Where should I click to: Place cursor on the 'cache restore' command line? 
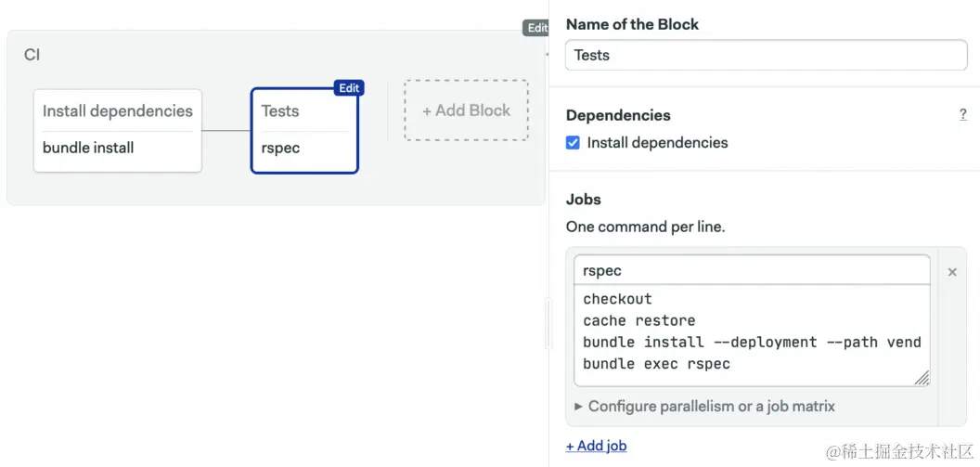pyautogui.click(x=639, y=320)
